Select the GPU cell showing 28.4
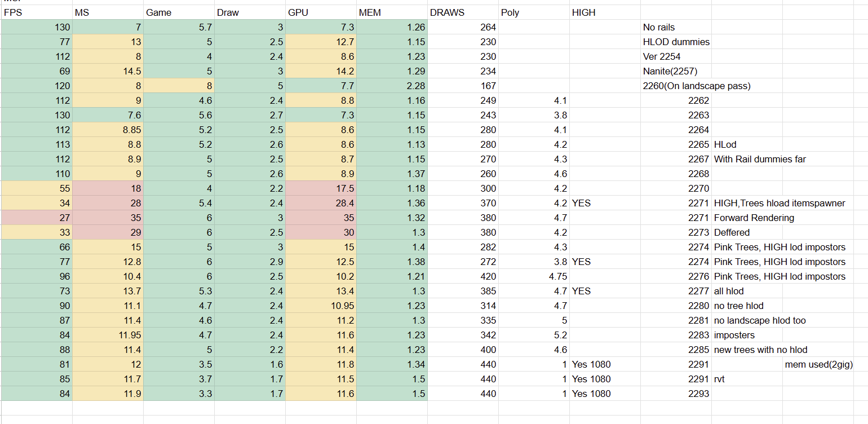 [321, 203]
